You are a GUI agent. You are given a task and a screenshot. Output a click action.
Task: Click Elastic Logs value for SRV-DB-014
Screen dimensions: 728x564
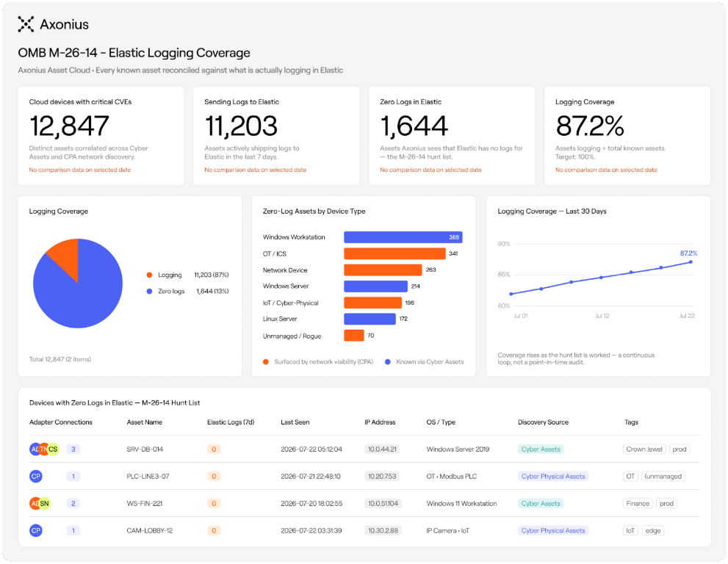pyautogui.click(x=214, y=449)
